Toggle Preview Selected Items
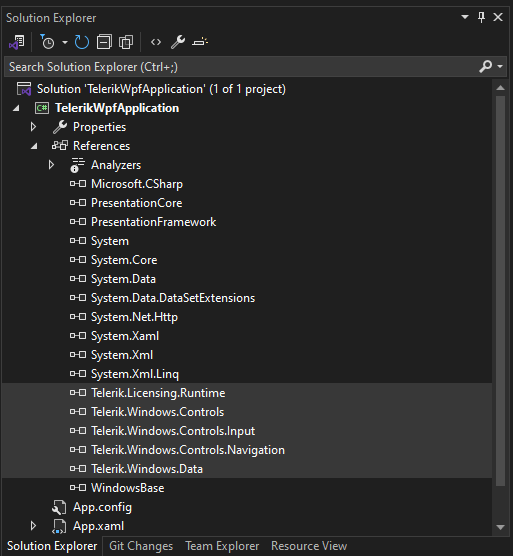The width and height of the screenshot is (513, 556). 200,42
